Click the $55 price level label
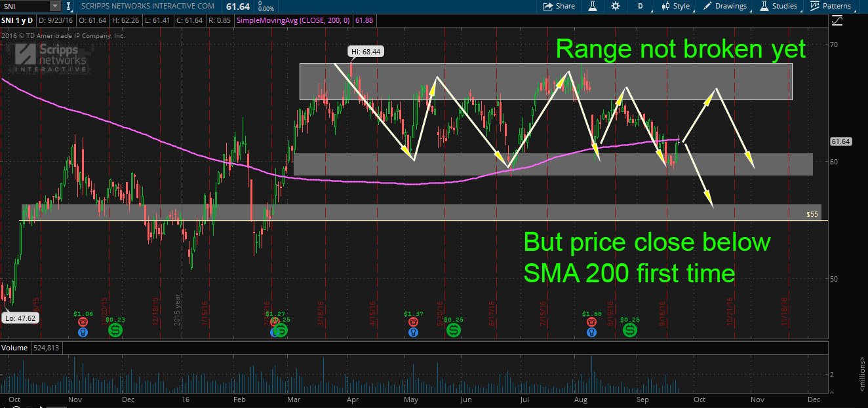 coord(812,214)
